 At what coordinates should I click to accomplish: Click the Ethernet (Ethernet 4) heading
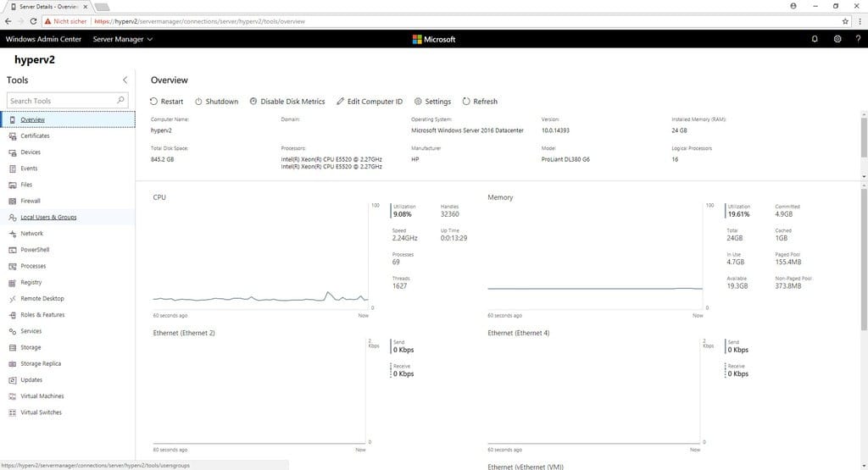(x=519, y=333)
